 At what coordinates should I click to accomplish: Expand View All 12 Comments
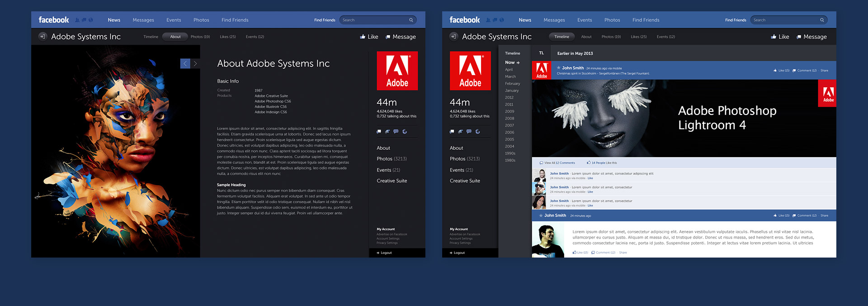pyautogui.click(x=559, y=163)
